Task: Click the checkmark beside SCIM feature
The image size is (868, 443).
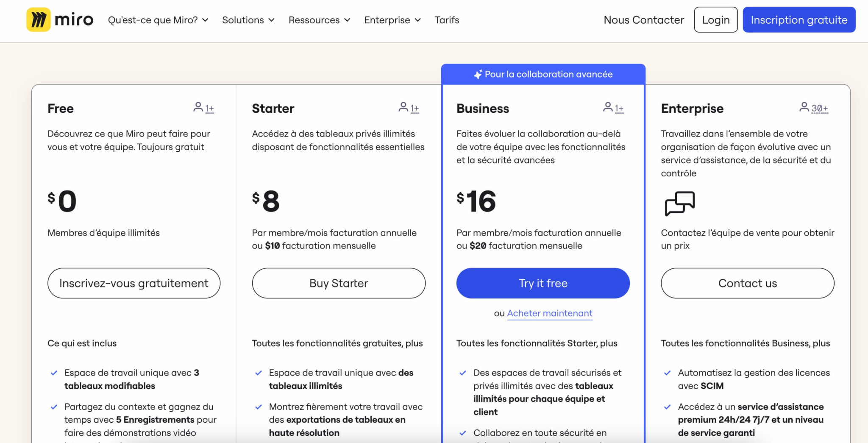Action: [x=667, y=373]
